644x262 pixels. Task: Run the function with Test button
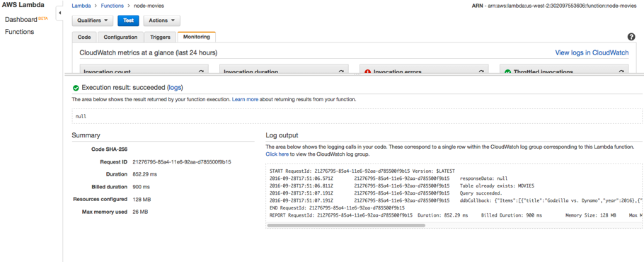[129, 21]
